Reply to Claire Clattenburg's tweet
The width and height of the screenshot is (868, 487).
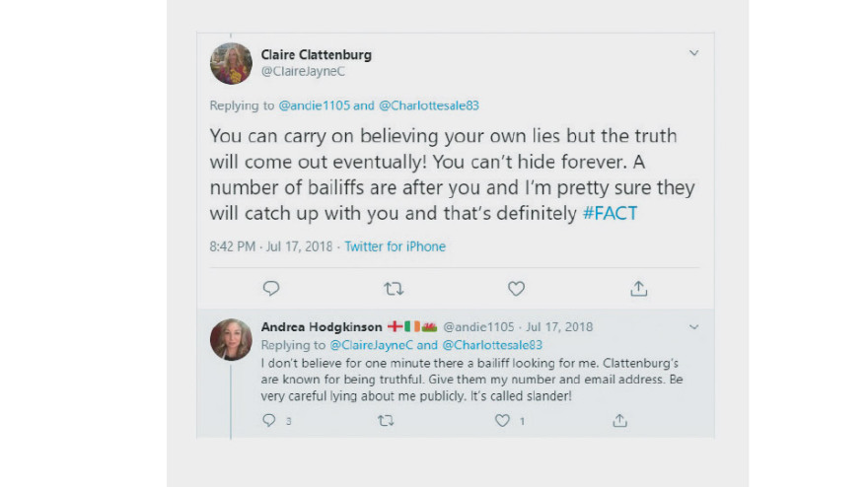click(x=271, y=288)
